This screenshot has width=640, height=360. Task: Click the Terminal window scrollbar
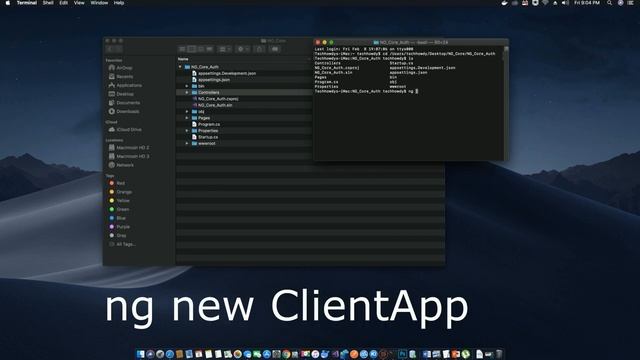click(506, 102)
